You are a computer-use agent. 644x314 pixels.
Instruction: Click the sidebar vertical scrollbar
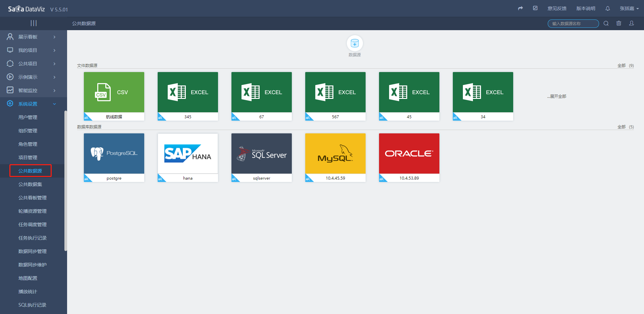[66, 181]
